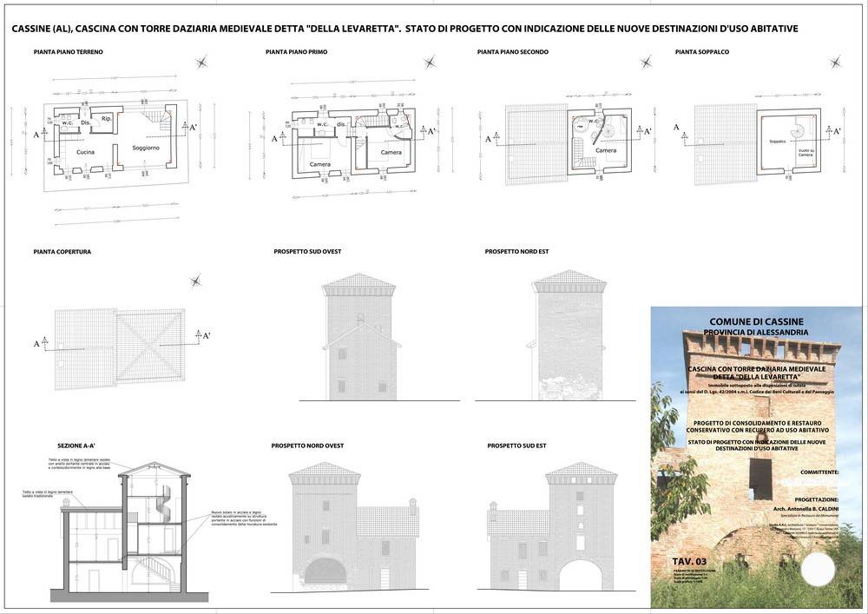Click the 'Rip.' room label on ground floor

(108, 118)
